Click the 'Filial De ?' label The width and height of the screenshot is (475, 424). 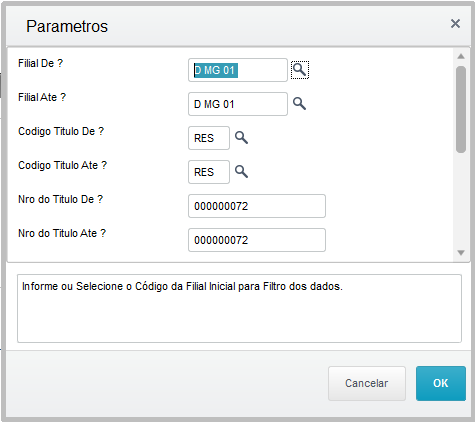[x=40, y=63]
